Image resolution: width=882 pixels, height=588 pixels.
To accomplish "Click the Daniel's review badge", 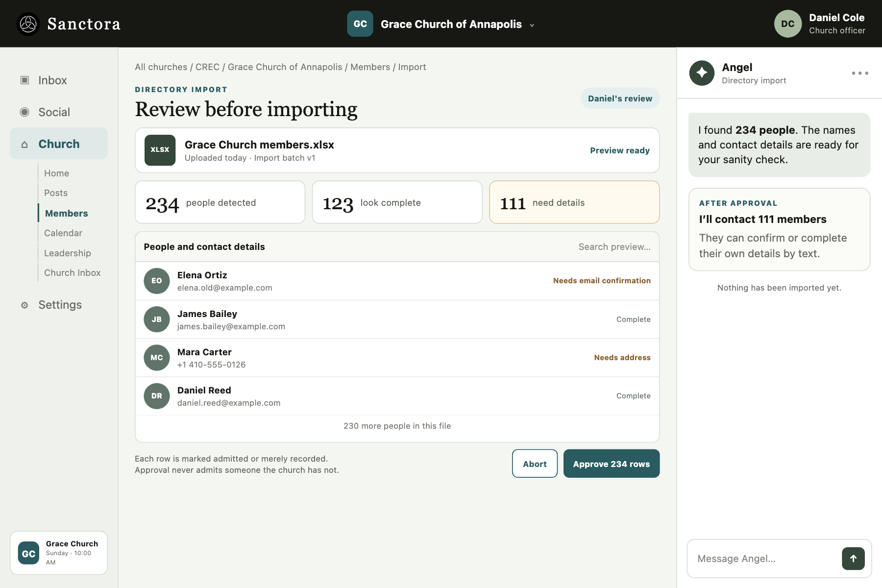I will 620,98.
